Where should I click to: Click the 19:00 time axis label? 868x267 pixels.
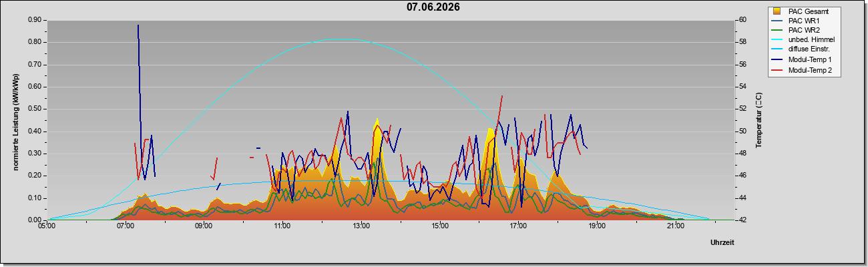[597, 226]
